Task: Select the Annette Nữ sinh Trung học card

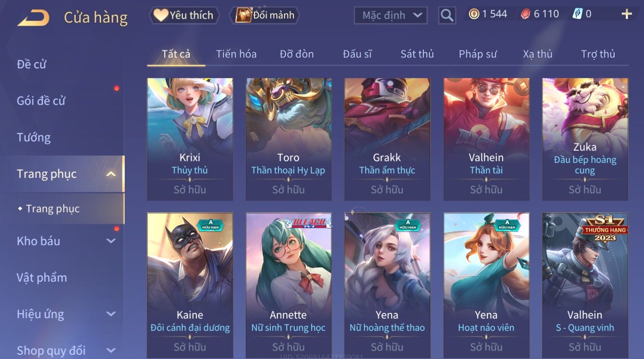Action: [x=289, y=285]
